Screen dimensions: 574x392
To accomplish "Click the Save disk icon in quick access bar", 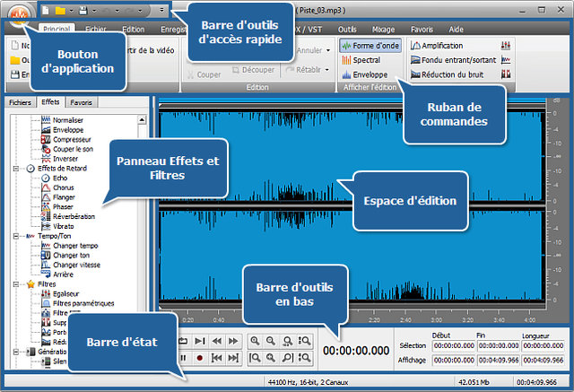I will pos(83,11).
